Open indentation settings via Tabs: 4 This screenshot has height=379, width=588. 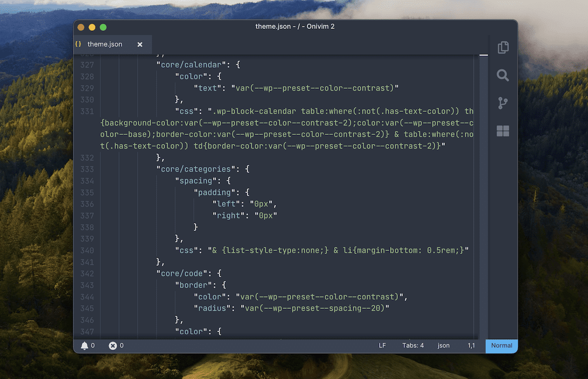tap(413, 345)
